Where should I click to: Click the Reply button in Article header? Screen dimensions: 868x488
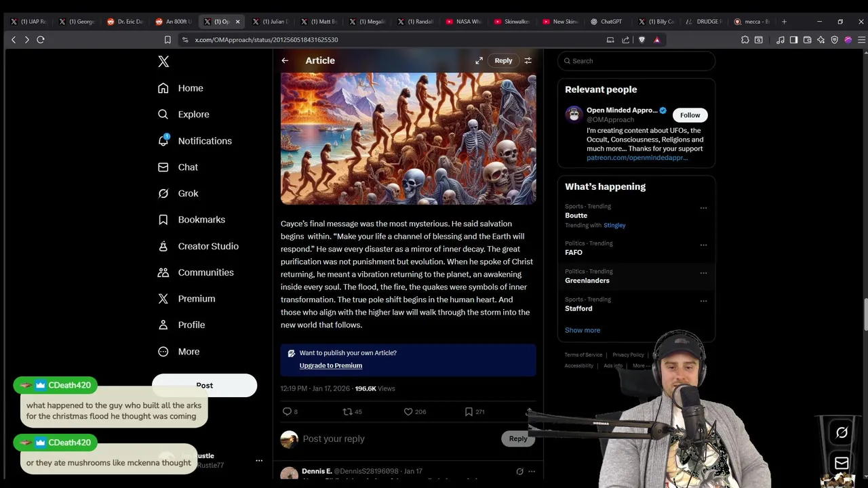(x=503, y=60)
